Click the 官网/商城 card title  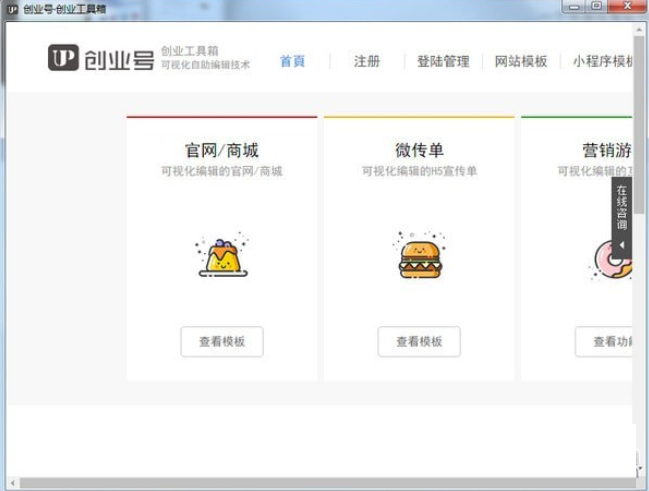(222, 150)
